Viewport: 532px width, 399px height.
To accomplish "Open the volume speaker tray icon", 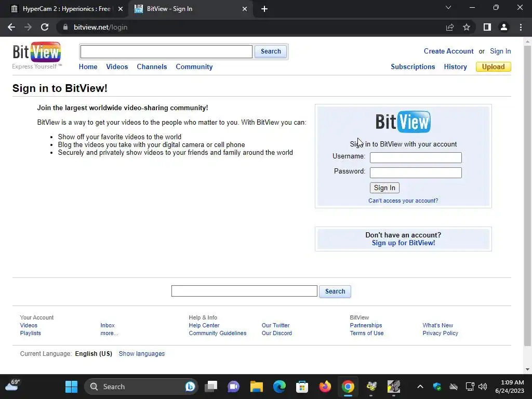I will point(483,387).
